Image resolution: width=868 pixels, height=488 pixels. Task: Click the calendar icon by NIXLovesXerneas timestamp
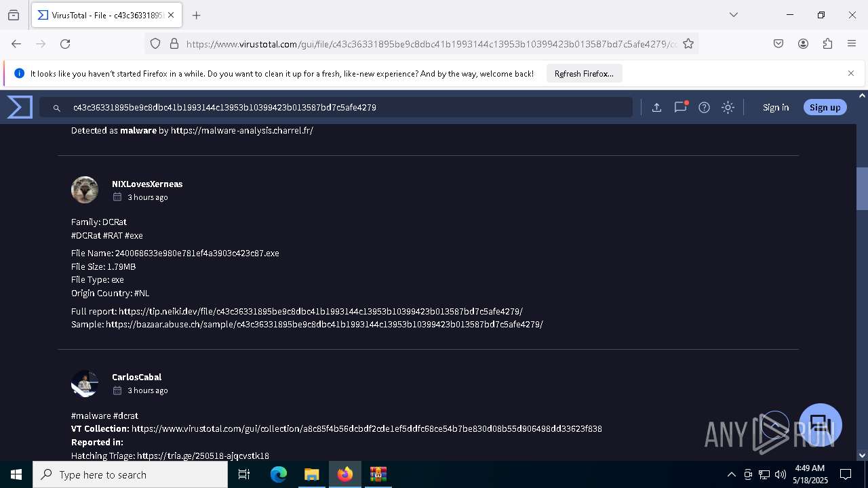click(117, 197)
